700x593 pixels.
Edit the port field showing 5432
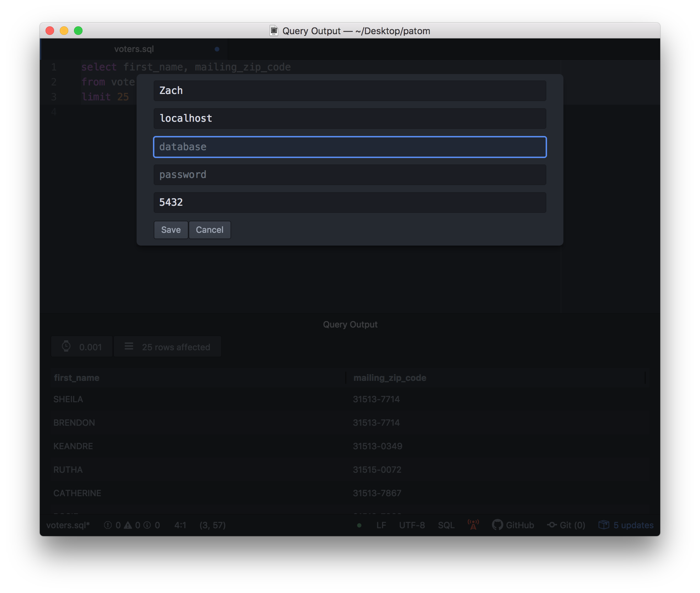[x=350, y=203]
